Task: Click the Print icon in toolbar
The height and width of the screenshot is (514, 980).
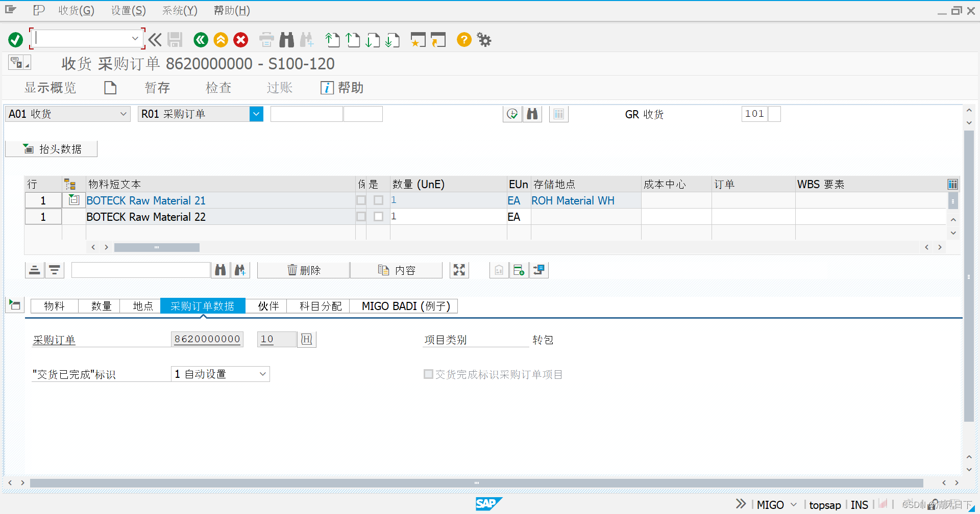Action: [266, 40]
